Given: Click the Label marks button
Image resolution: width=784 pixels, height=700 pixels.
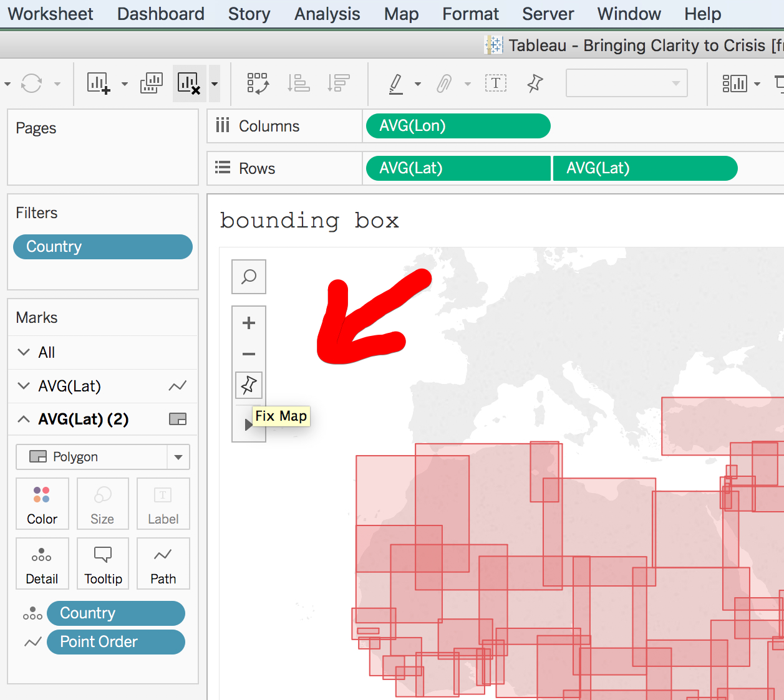Looking at the screenshot, I should 163,504.
